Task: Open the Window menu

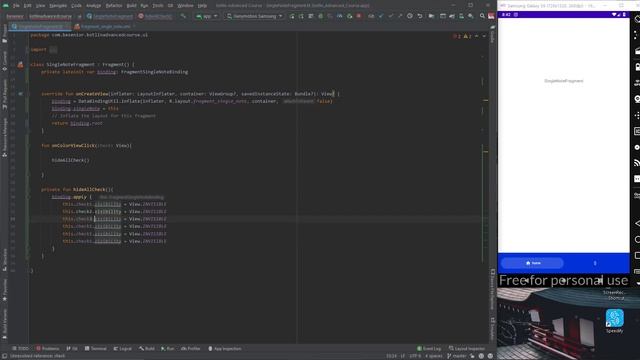Action: (185, 6)
